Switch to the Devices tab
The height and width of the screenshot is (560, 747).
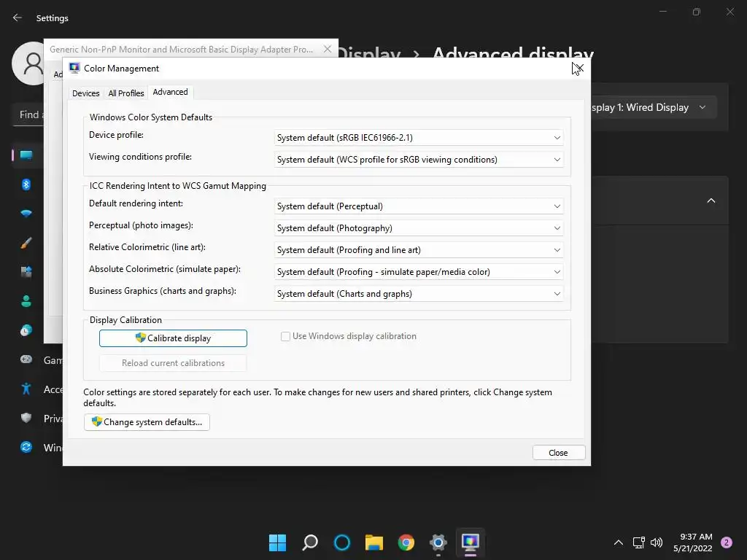point(86,93)
